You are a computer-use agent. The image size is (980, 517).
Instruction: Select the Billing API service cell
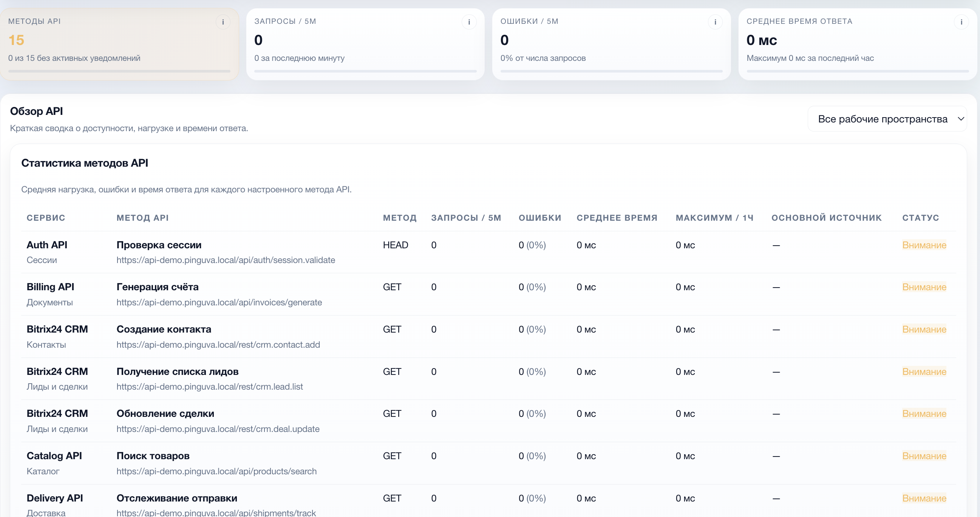pyautogui.click(x=50, y=287)
